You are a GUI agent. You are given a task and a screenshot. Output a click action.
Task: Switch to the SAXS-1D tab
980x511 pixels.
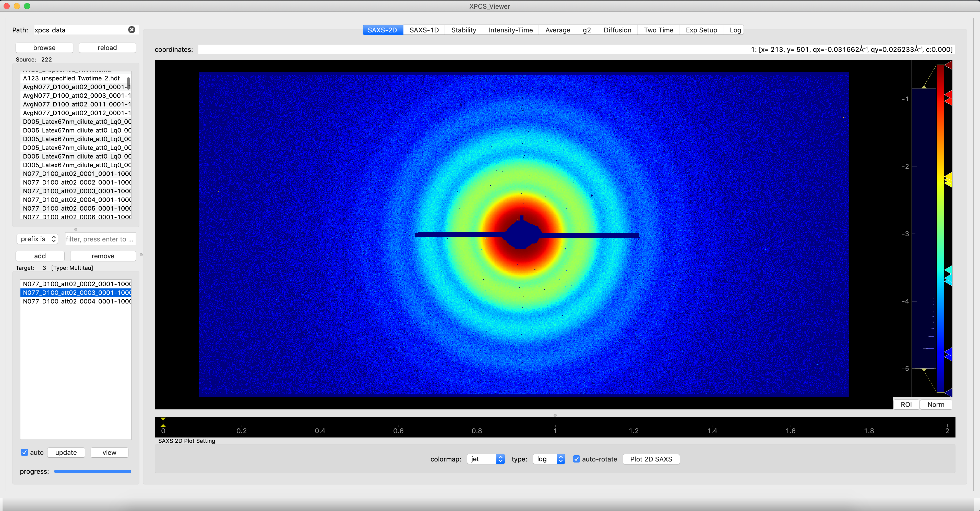(424, 30)
